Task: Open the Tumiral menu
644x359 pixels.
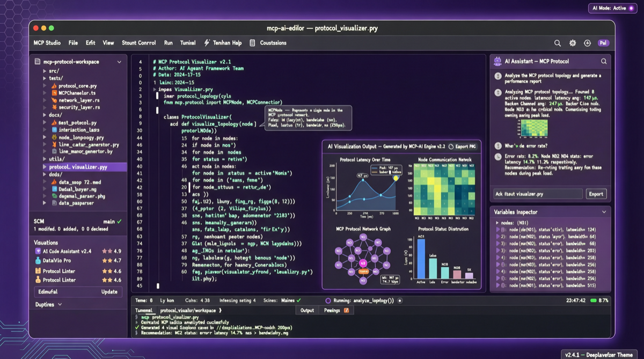Action: click(188, 43)
